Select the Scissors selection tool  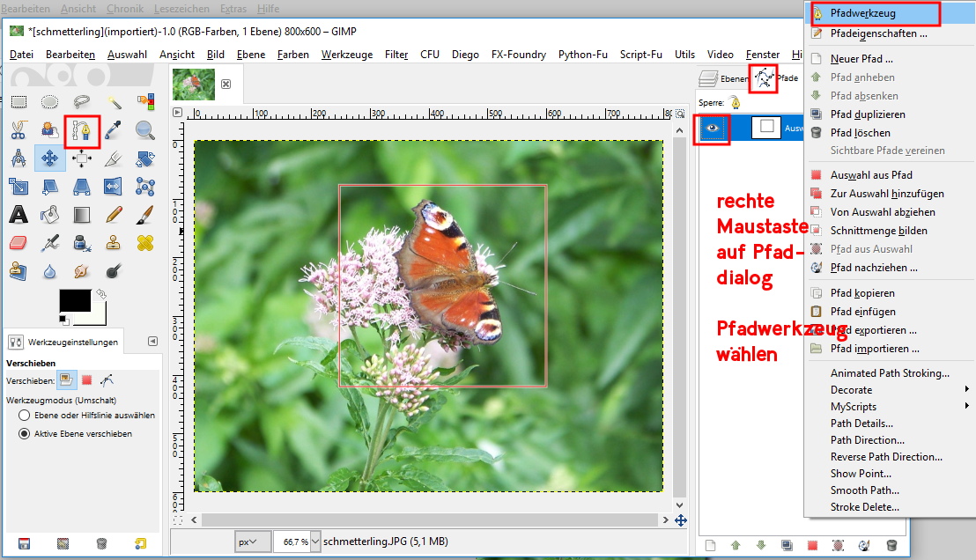(x=18, y=131)
